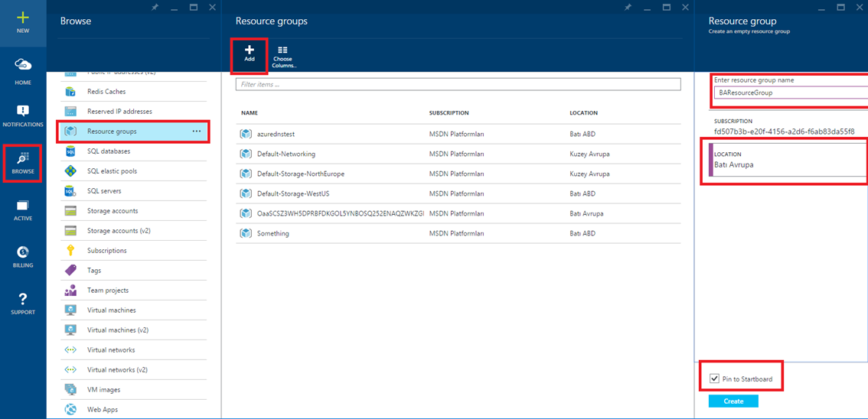Uncheck Pin to Startboard checkbox
This screenshot has height=419, width=868.
coord(714,379)
